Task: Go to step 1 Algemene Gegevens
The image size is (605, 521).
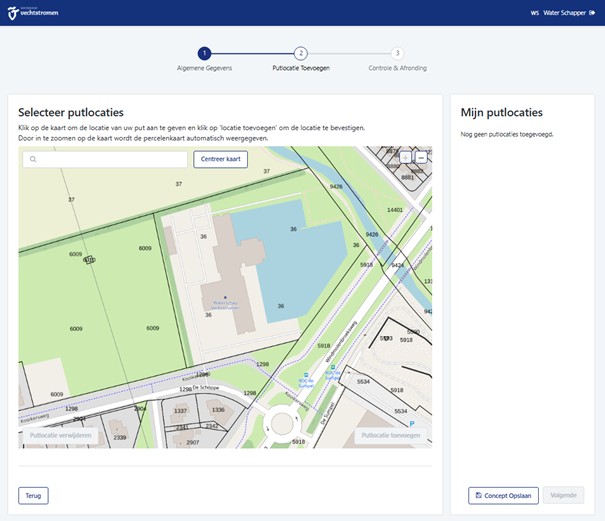Action: 204,53
